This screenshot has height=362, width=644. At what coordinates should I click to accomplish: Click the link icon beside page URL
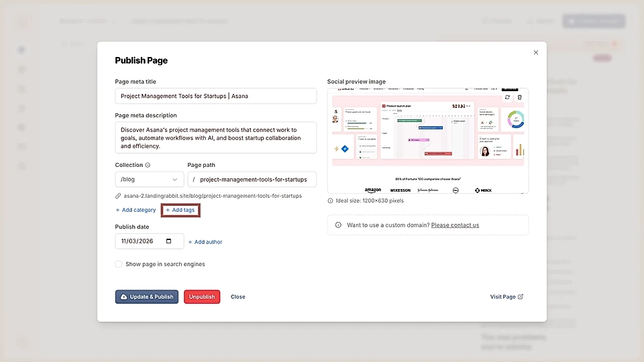point(118,196)
